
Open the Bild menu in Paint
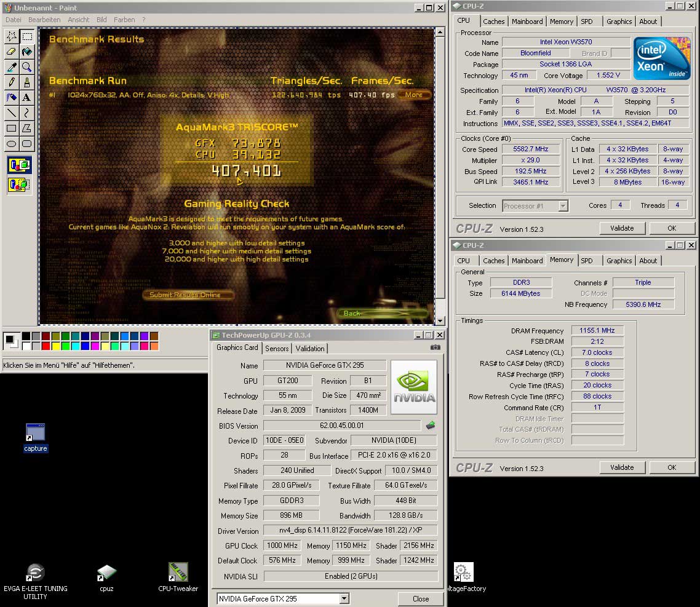pos(101,20)
